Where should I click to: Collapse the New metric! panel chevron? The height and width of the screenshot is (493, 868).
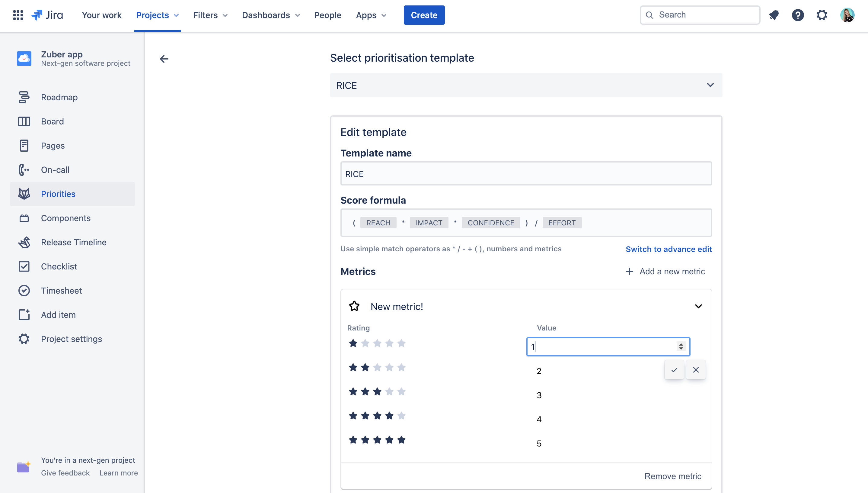click(x=698, y=306)
